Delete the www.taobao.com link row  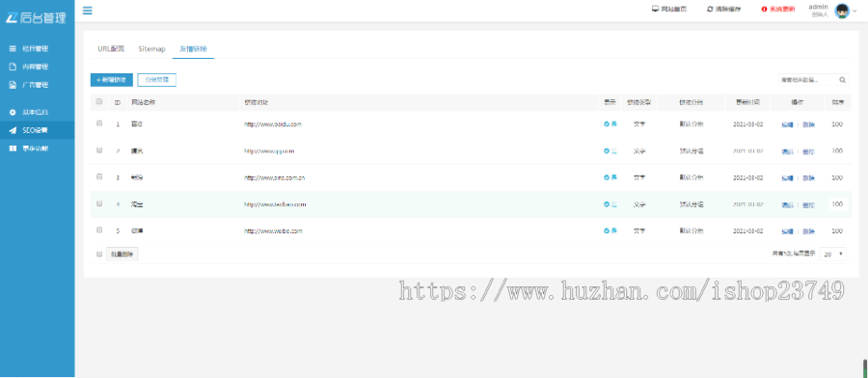[x=809, y=204]
